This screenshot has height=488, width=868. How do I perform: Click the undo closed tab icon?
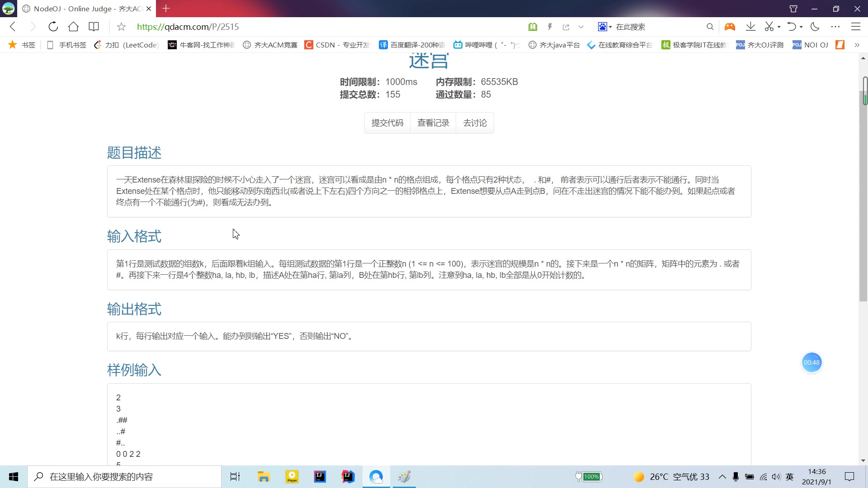[792, 27]
